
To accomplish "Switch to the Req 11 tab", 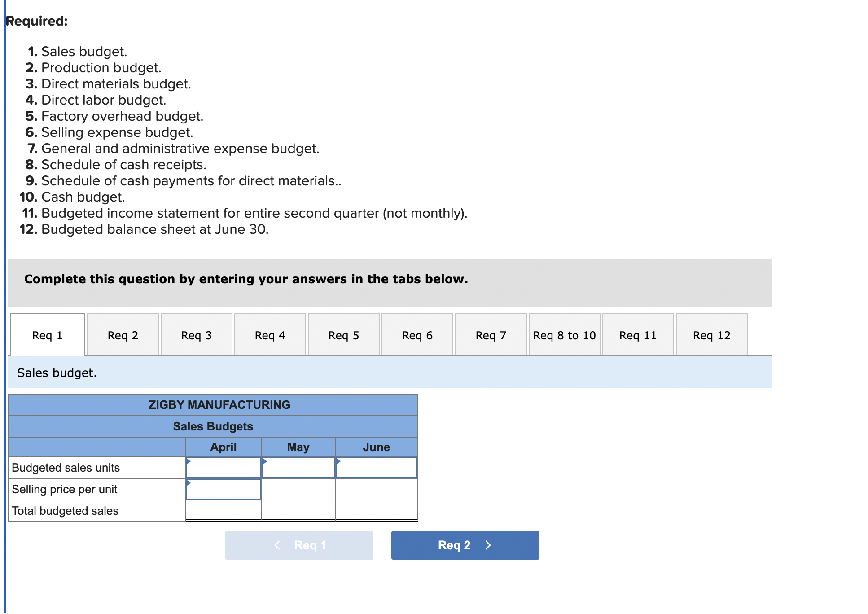I will (638, 335).
